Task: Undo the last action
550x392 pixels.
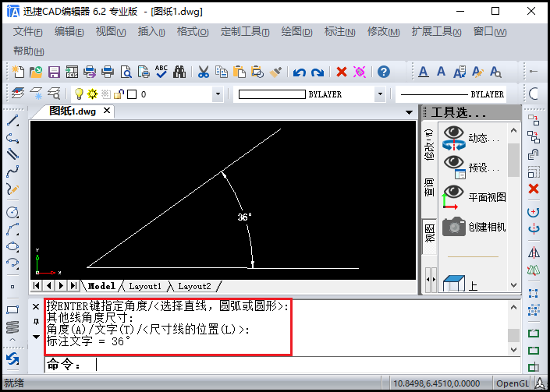Action: pos(300,72)
